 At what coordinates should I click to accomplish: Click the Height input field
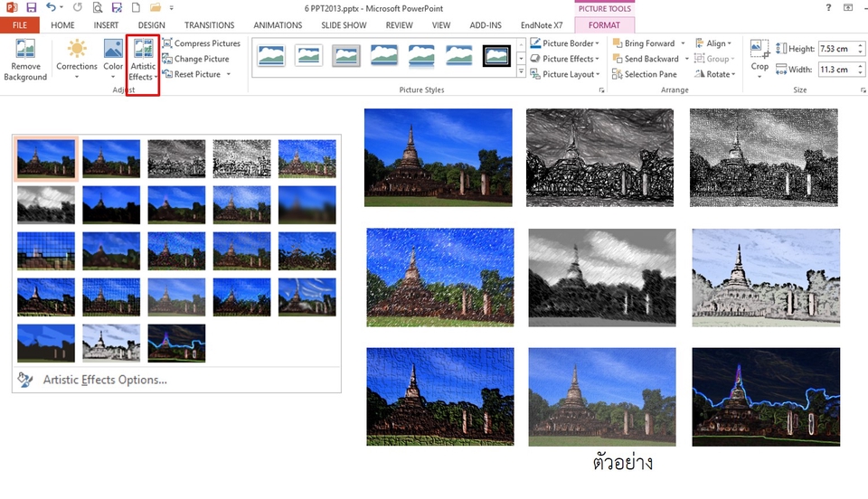click(837, 48)
